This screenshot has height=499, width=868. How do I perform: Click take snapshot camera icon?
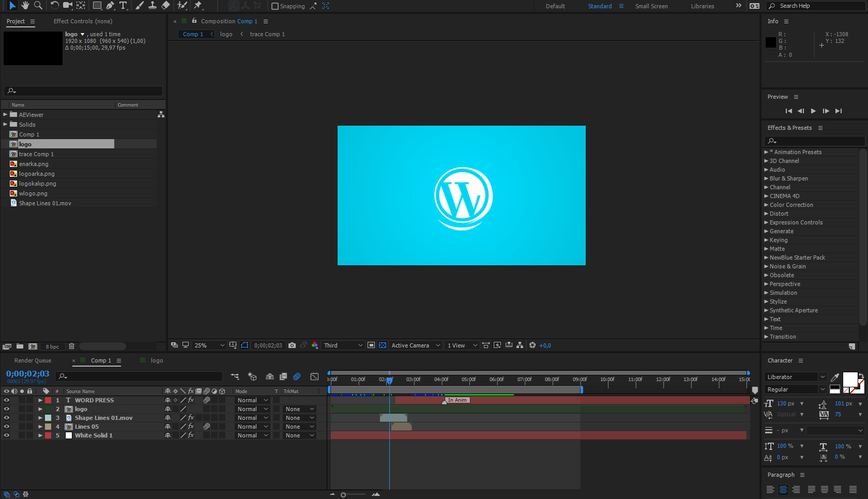[292, 345]
